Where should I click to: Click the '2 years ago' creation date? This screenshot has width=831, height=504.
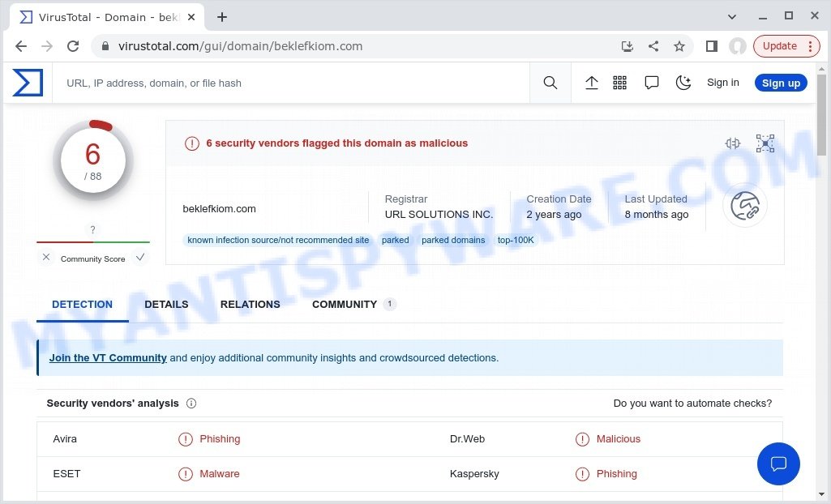(x=554, y=215)
